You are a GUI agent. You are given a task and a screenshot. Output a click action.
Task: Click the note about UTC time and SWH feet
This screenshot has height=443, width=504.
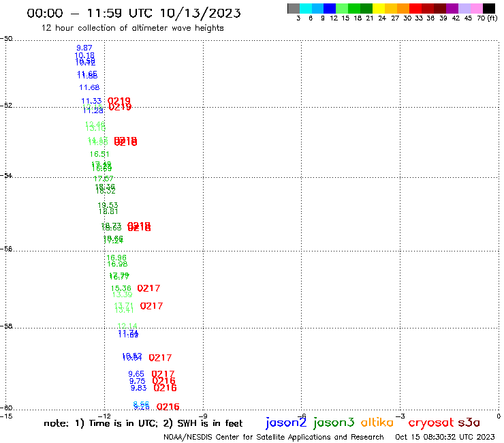click(x=143, y=423)
